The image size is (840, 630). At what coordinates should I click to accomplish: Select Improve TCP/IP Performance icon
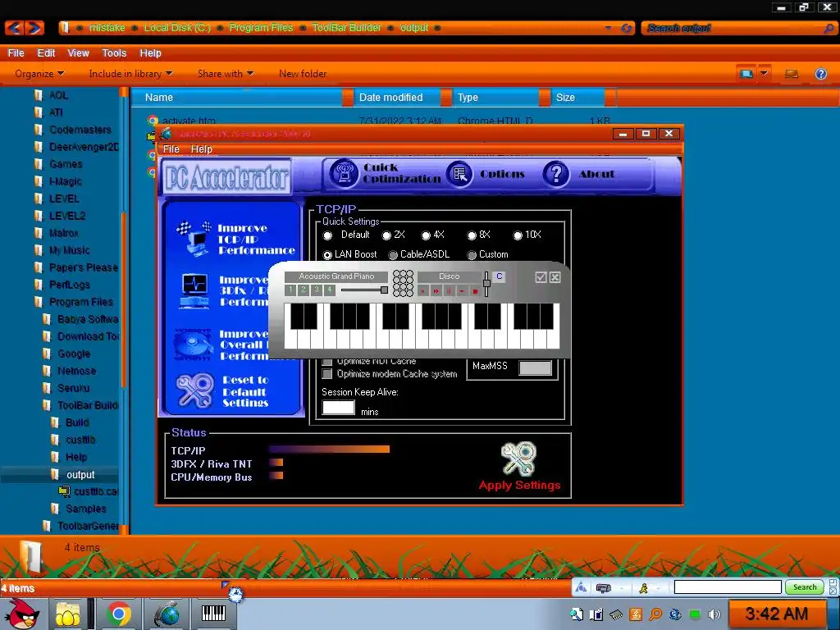pos(193,239)
